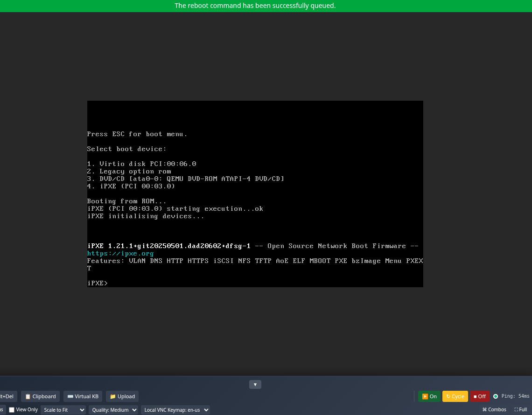
Task: Dismiss the reboot queued notification banner
Action: (255, 6)
